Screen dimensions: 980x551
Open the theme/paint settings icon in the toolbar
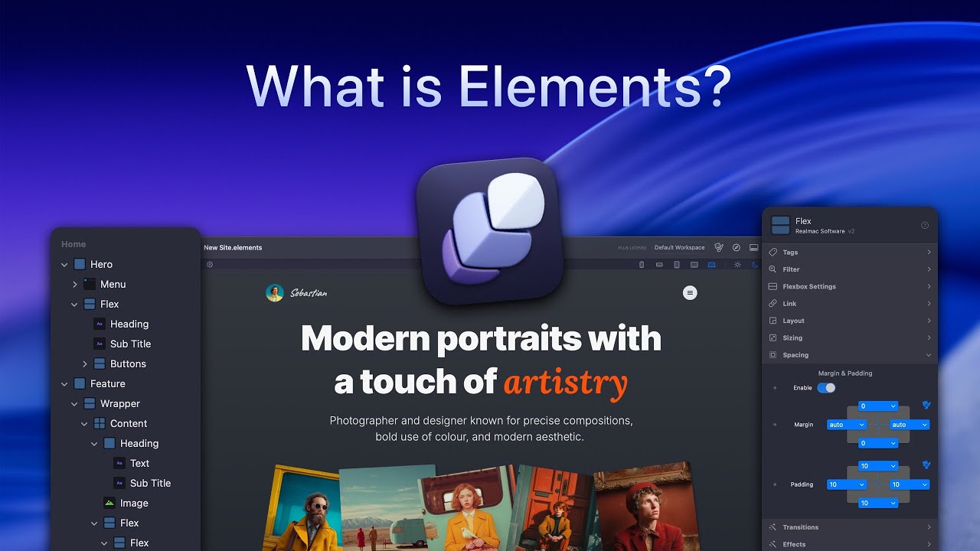point(718,247)
